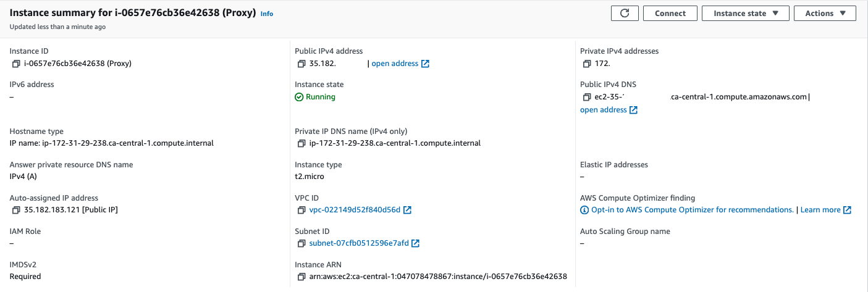Copy the Instance ARN
Screen dimensions: 868x292
click(x=301, y=277)
